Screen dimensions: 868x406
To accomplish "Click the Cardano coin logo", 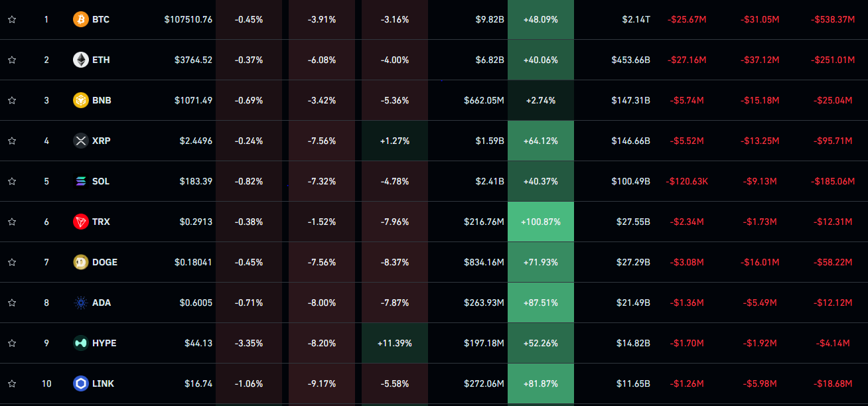I will pos(80,303).
